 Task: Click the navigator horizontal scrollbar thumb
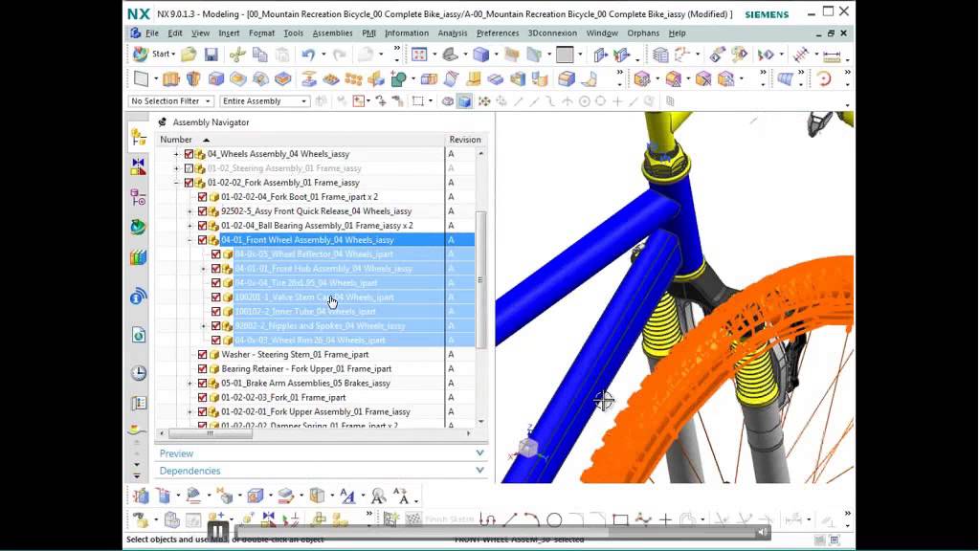pos(210,433)
